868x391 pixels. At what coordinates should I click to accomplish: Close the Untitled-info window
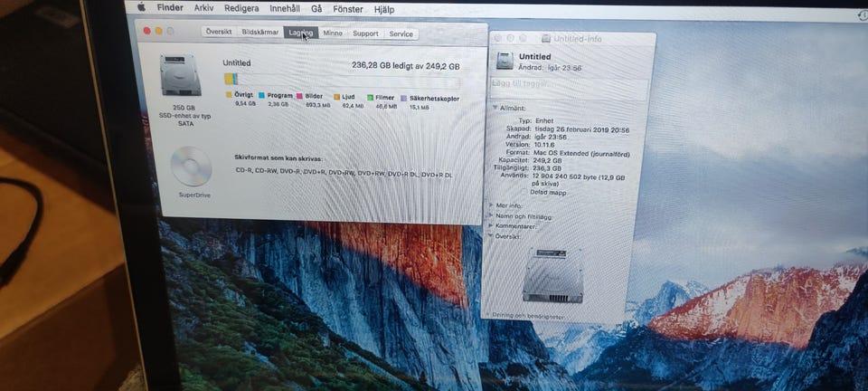tap(497, 38)
